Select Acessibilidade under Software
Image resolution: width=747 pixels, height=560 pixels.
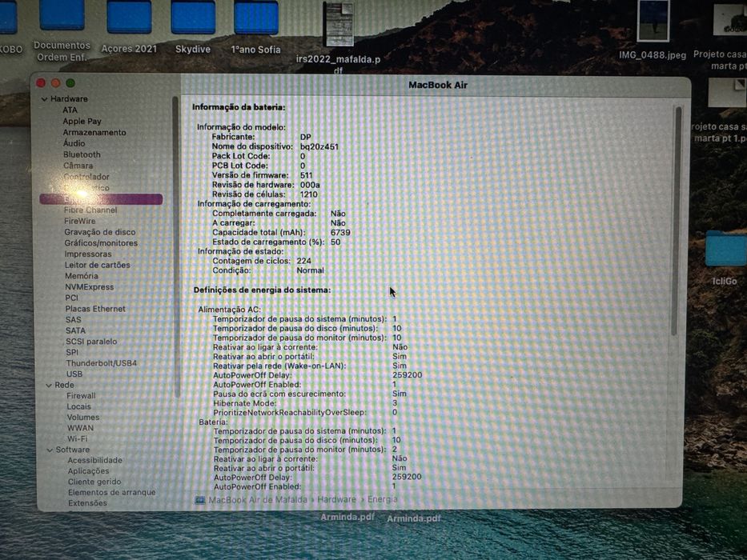coord(94,461)
